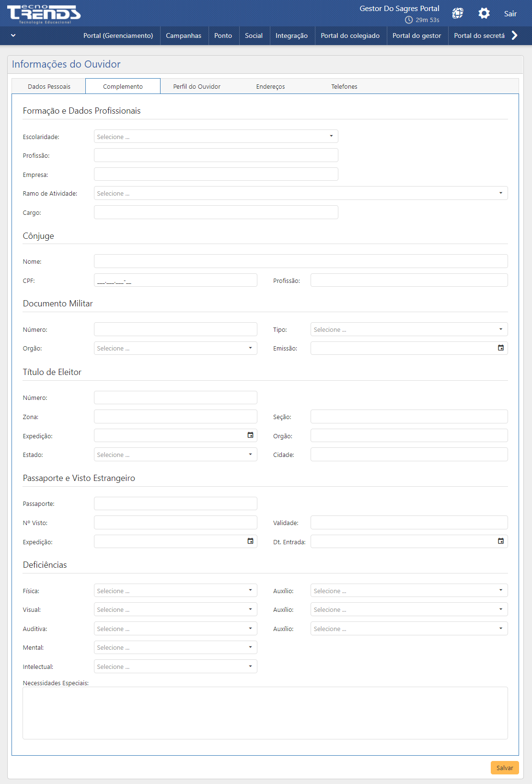This screenshot has height=784, width=532.
Task: Open the settings gear icon
Action: pos(484,13)
